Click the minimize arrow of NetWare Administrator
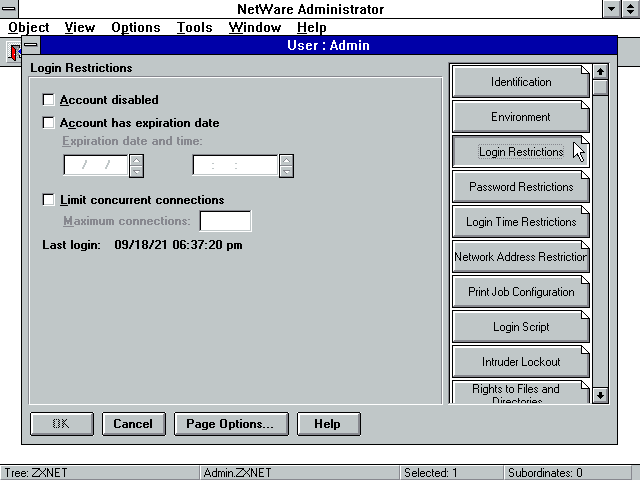 [611, 9]
